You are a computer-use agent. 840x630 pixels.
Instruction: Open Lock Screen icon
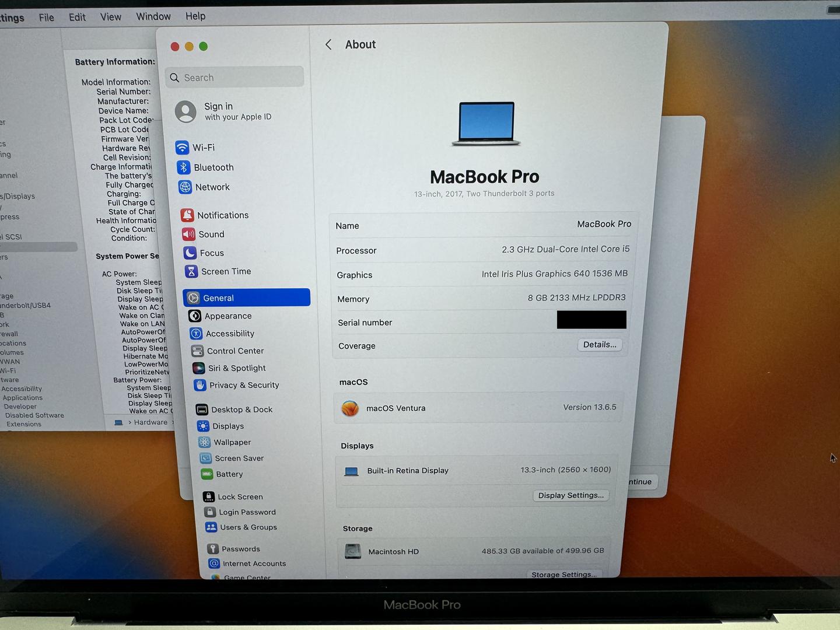(x=209, y=497)
